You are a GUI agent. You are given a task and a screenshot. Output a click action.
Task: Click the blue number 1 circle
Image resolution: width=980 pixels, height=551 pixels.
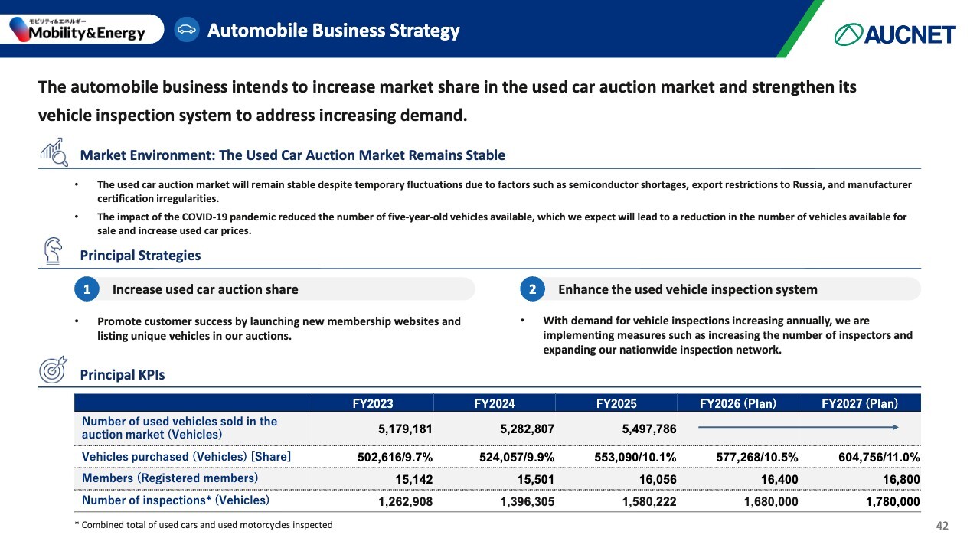coord(87,289)
